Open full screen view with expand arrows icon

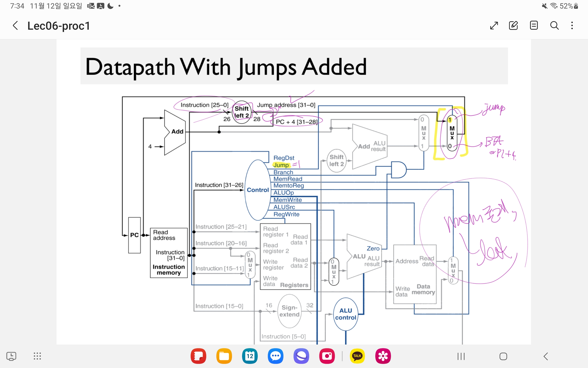pos(494,26)
